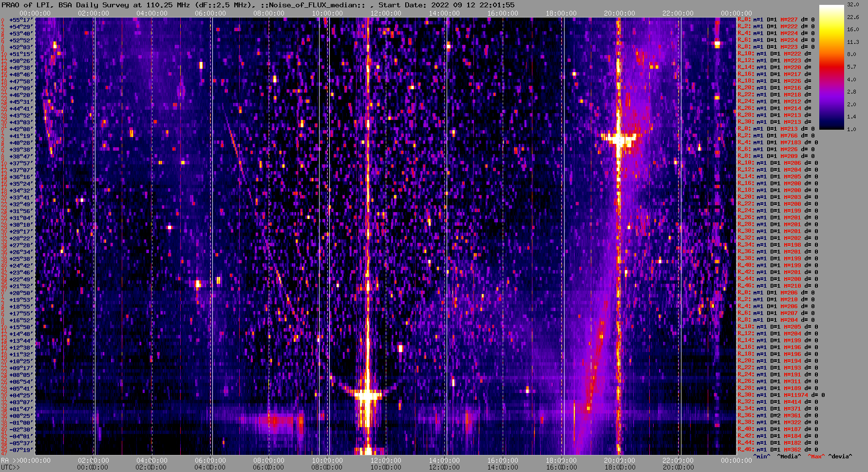Click declination label +55°17'

pyautogui.click(x=21, y=20)
